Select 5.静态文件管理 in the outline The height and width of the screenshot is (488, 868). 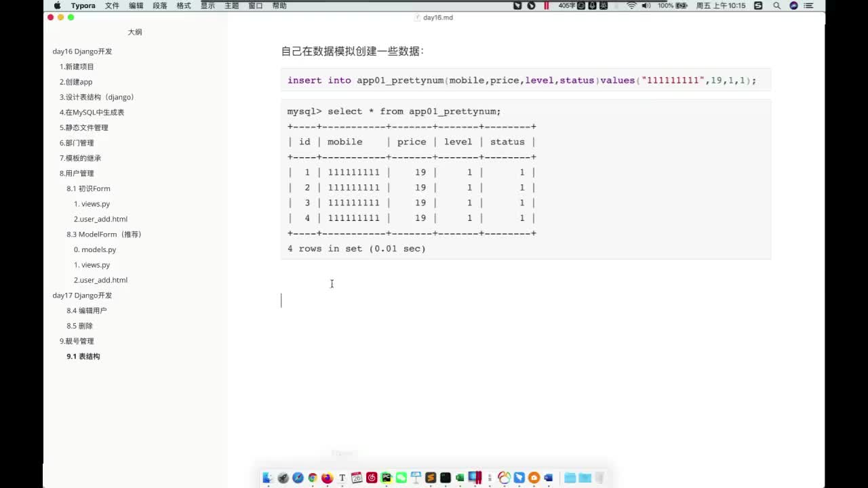83,127
